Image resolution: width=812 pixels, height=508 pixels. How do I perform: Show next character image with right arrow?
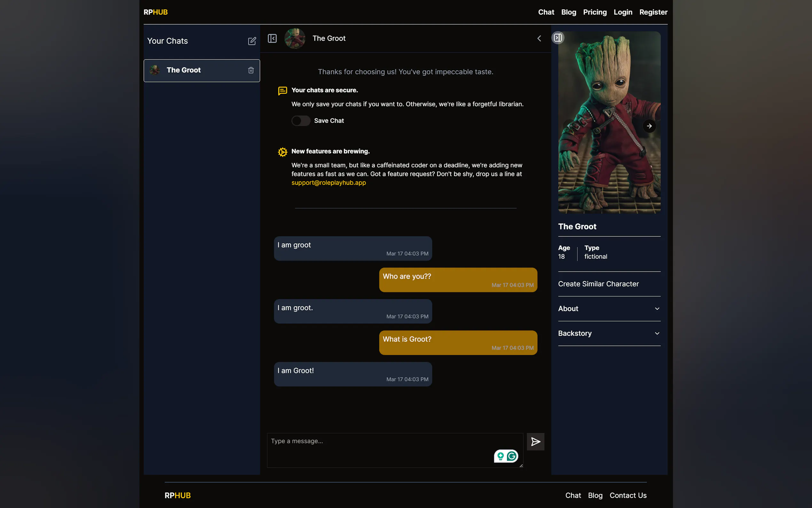(649, 126)
